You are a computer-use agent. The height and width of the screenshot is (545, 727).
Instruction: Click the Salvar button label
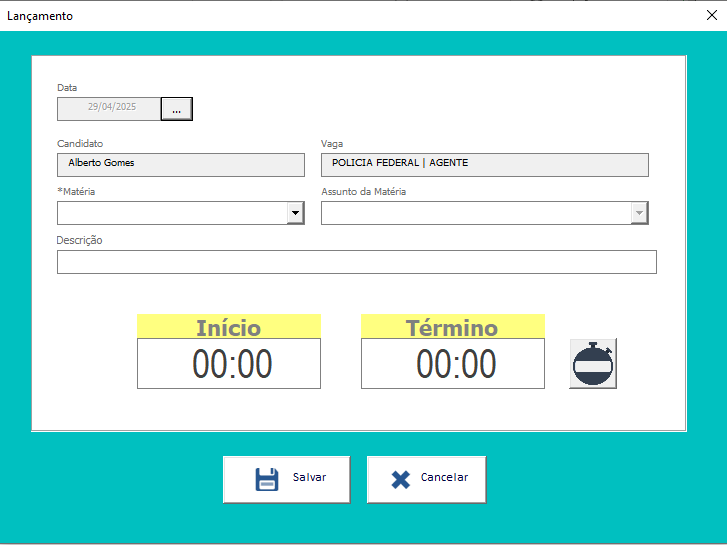coord(309,477)
